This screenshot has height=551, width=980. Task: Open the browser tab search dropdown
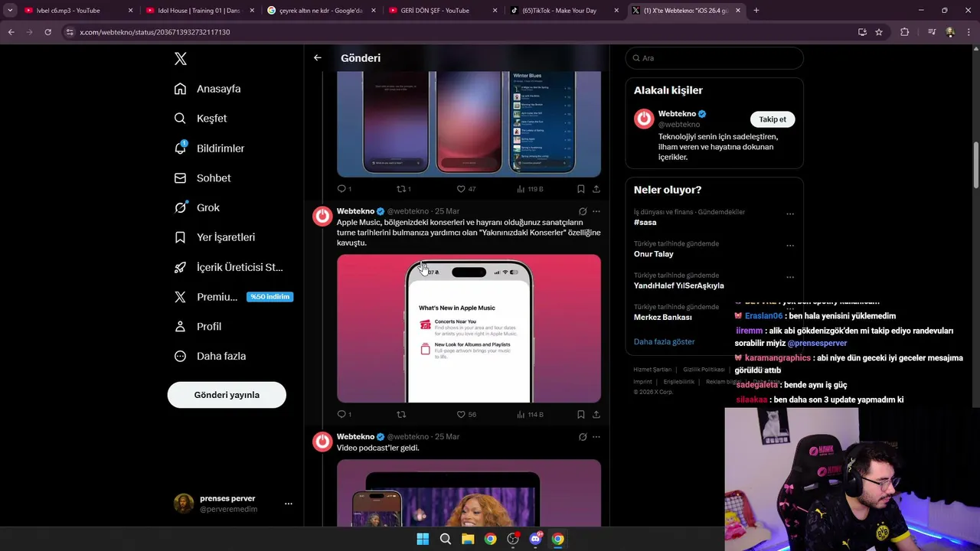[x=10, y=11]
